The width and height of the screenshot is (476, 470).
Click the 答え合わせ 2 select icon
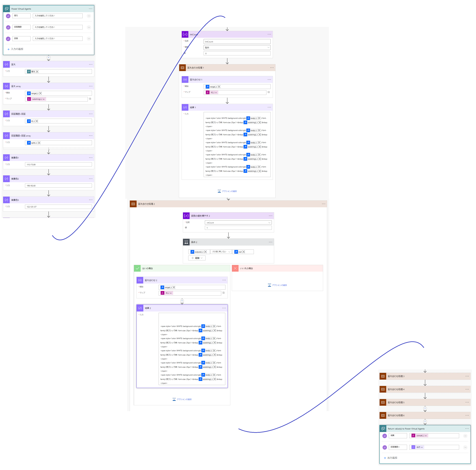[140, 280]
